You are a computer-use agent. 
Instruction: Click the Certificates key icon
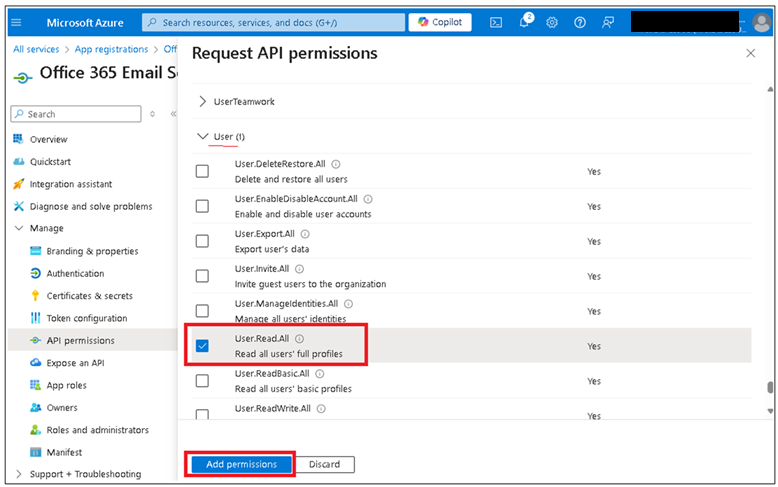point(35,296)
